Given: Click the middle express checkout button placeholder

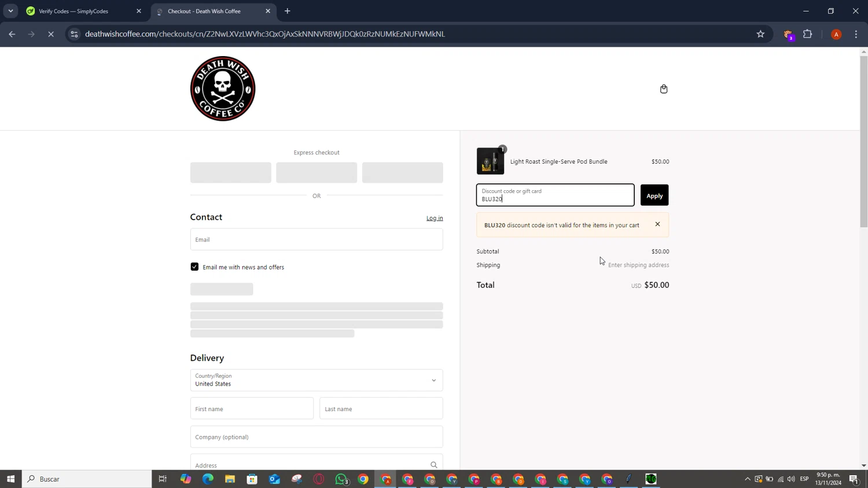Looking at the screenshot, I should [317, 172].
